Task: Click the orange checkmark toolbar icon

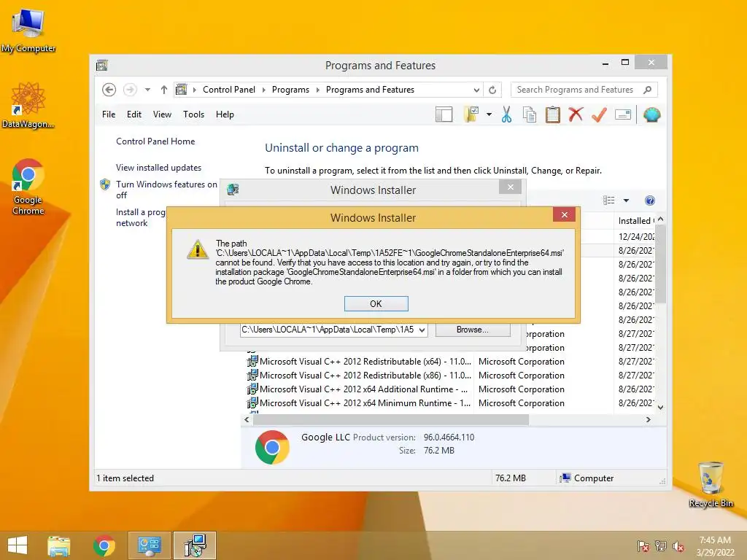Action: [599, 114]
